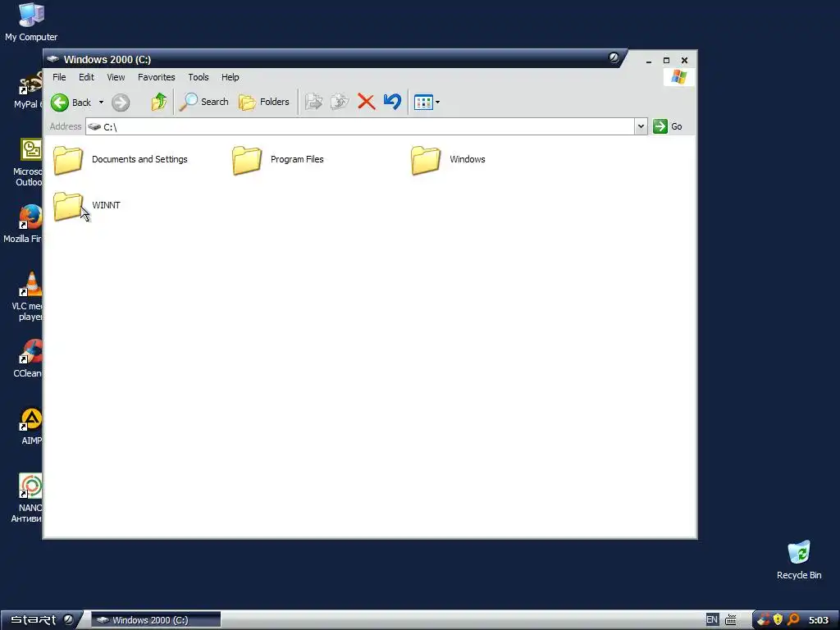Click the Windows flag logo in Explorer

click(x=678, y=77)
